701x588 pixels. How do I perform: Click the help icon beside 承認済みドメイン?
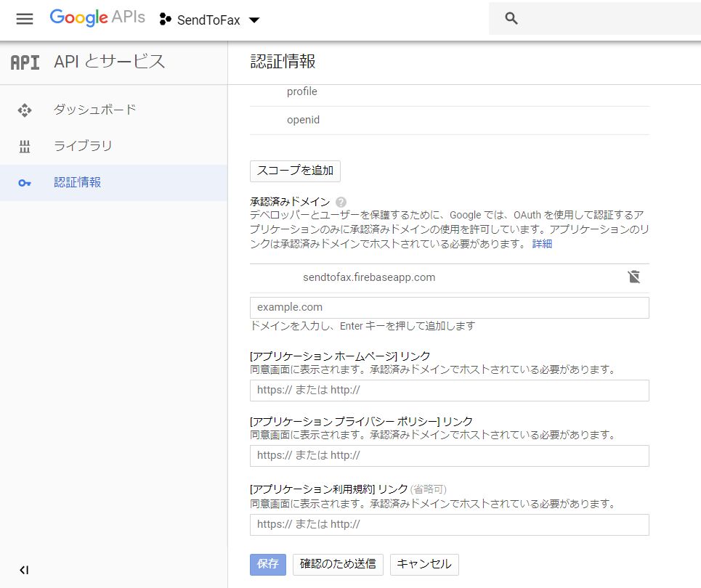coord(341,202)
